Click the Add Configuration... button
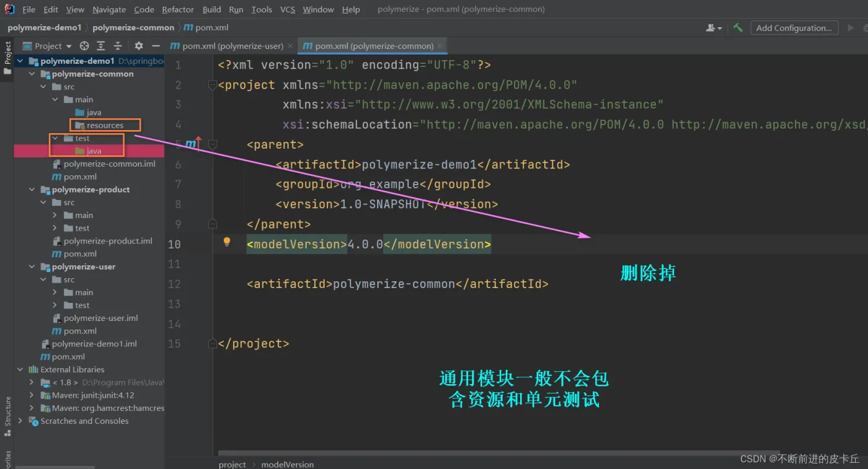 [794, 28]
